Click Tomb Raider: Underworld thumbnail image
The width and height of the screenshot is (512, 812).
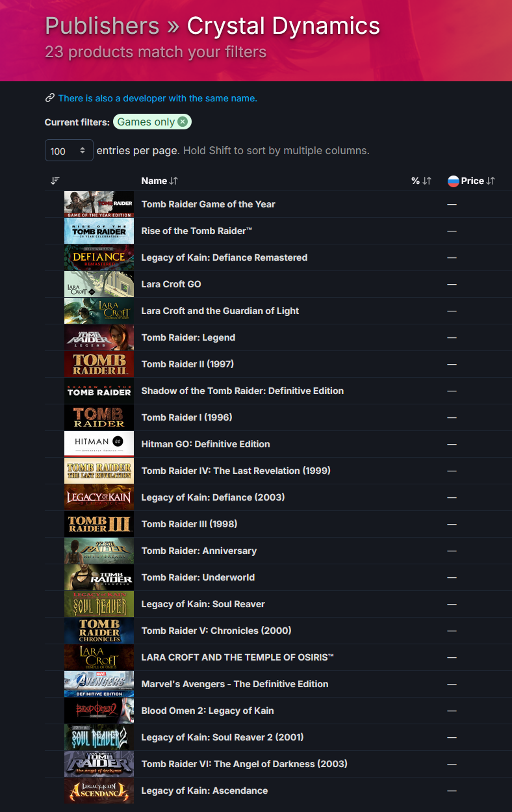coord(99,577)
